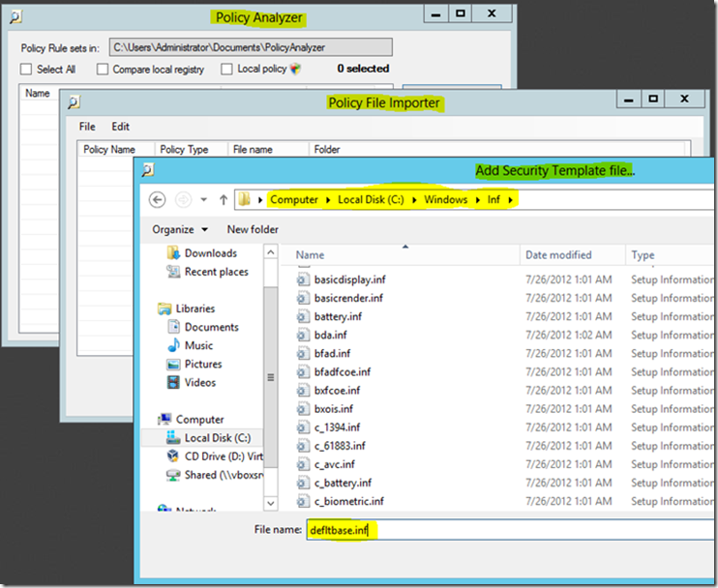The width and height of the screenshot is (718, 588).
Task: Select Windows breadcrumb segment
Action: [445, 200]
